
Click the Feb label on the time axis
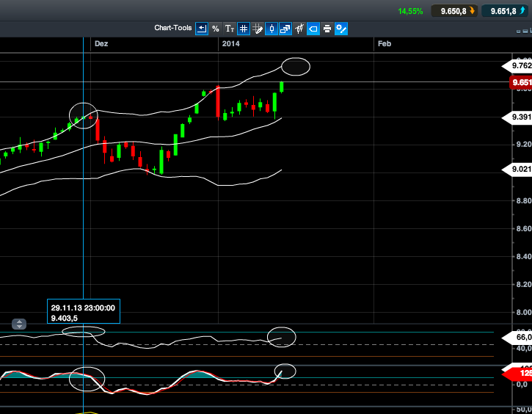384,44
